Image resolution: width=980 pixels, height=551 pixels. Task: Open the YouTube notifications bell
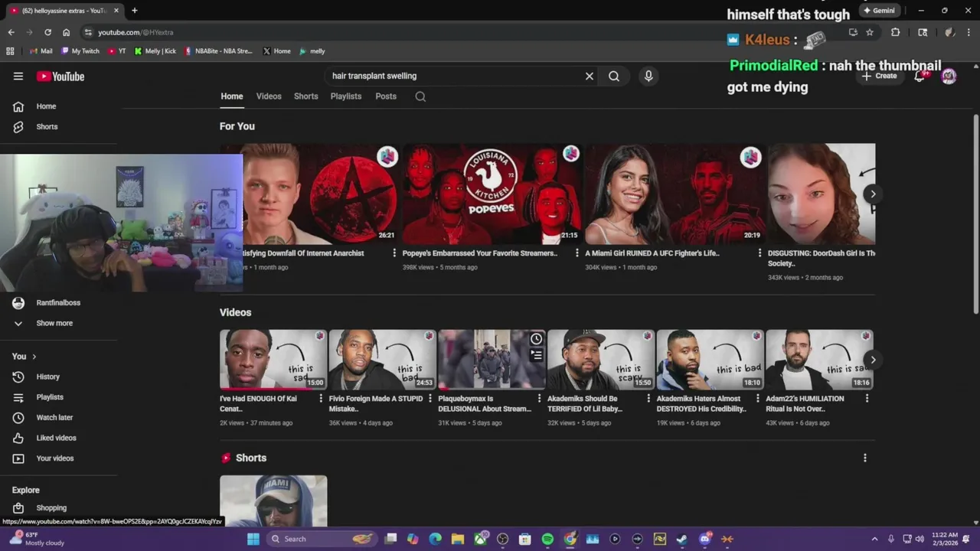coord(920,76)
